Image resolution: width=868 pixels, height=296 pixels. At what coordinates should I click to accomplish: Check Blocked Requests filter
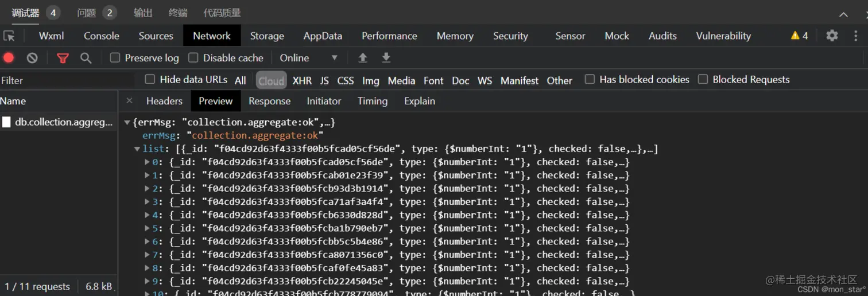tap(703, 79)
